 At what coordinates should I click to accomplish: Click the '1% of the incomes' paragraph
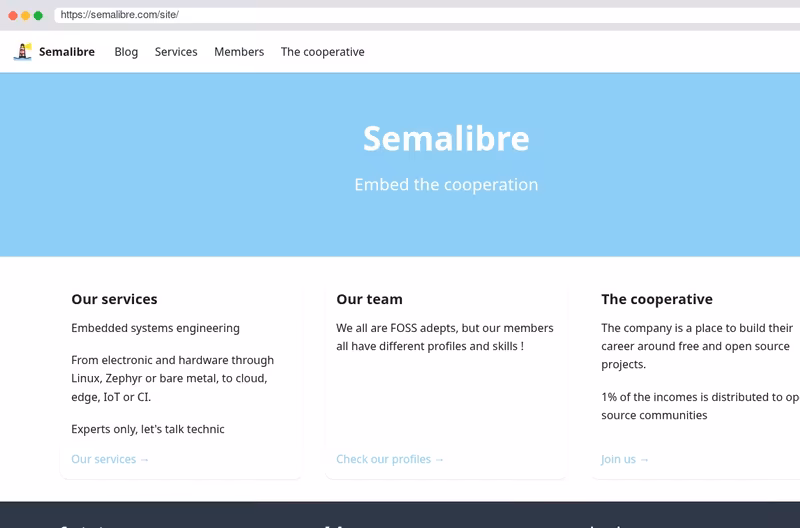coord(701,406)
